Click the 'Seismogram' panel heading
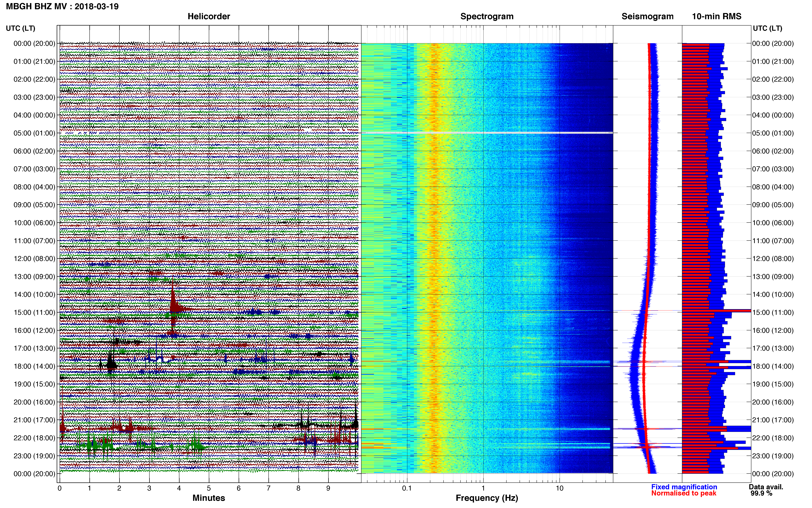812x508 pixels. tap(648, 16)
